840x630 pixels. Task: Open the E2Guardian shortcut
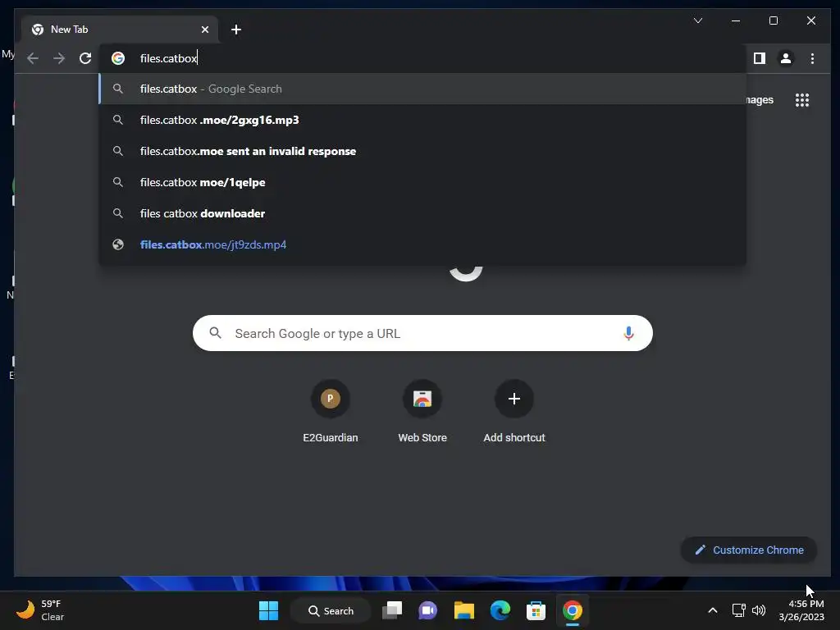click(331, 412)
